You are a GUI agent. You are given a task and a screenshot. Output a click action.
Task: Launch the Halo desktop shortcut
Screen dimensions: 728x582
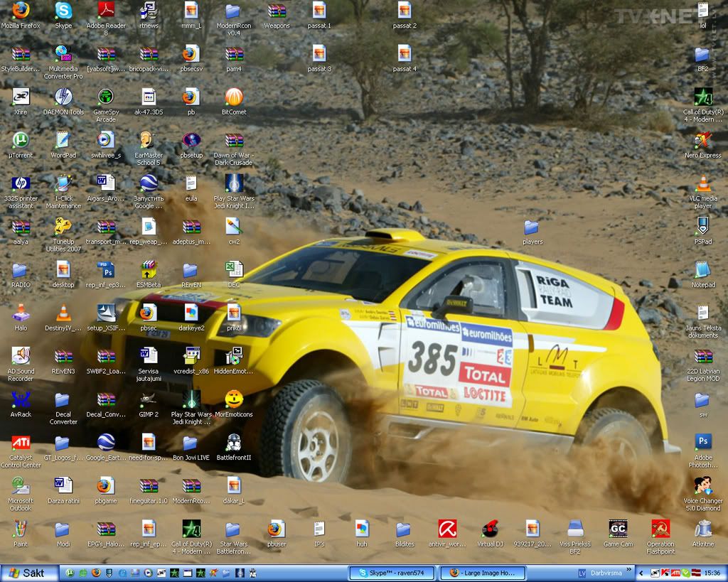21,317
